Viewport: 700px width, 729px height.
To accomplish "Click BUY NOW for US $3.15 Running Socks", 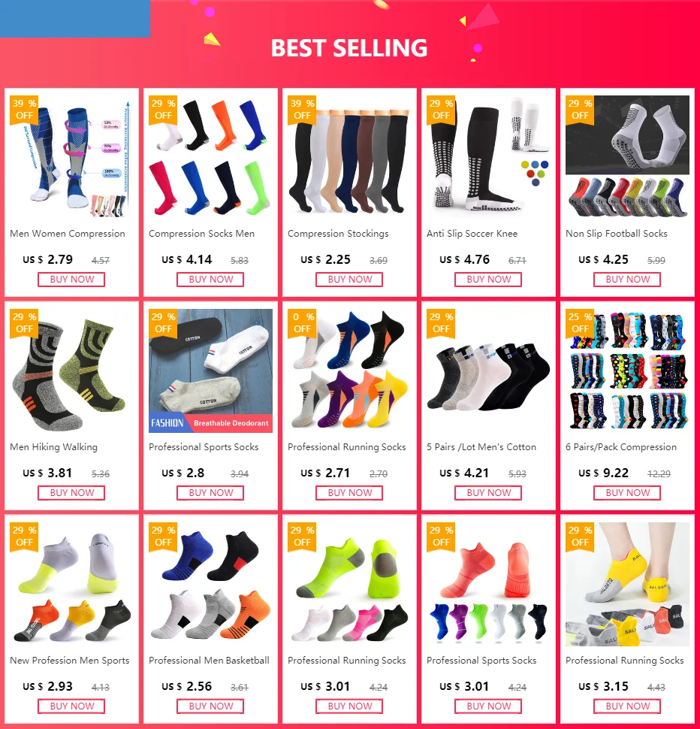I will point(627,706).
